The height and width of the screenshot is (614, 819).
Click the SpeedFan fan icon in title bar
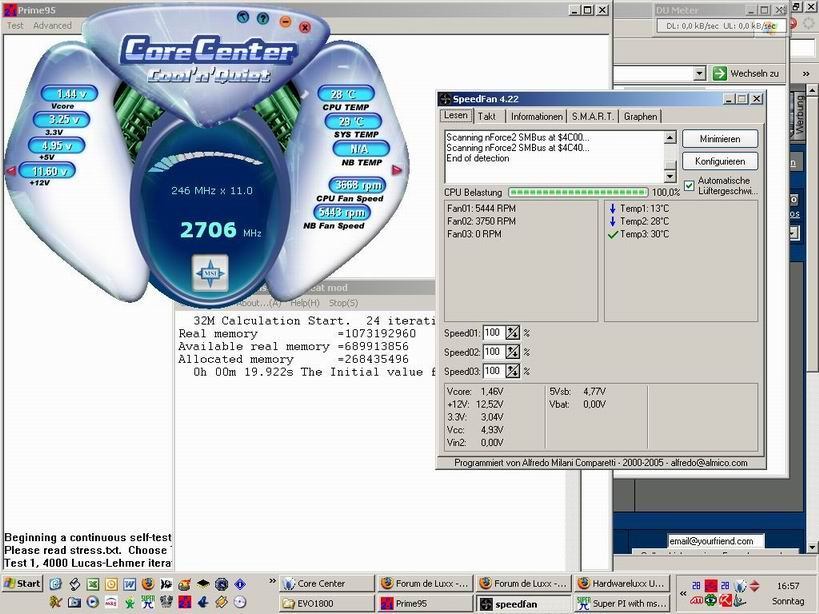445,99
